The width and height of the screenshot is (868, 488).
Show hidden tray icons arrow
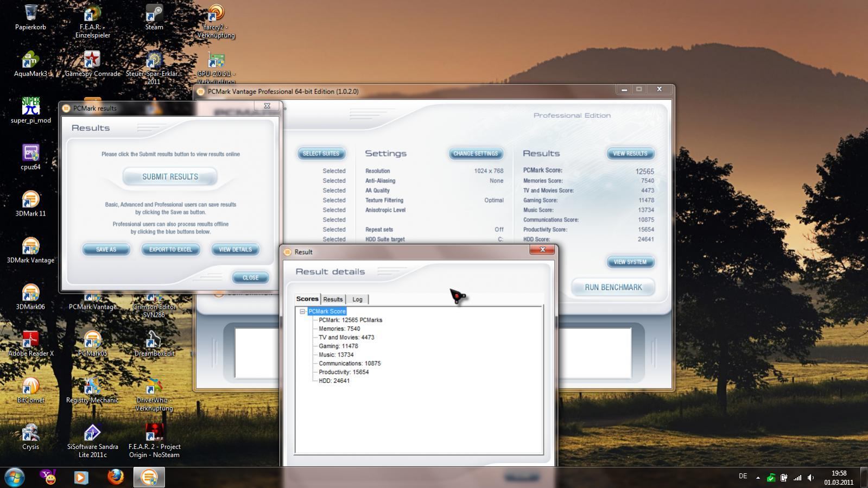tap(758, 478)
